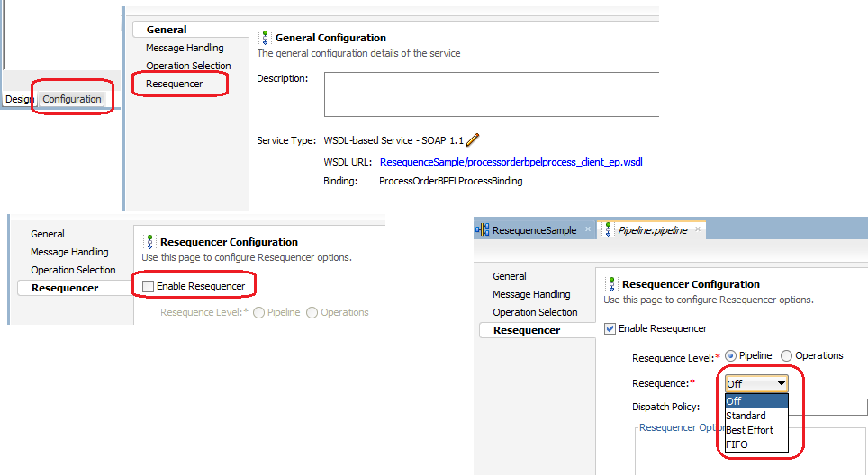The image size is (868, 475).
Task: Uncheck the checked Enable Resequencer box
Action: (610, 329)
